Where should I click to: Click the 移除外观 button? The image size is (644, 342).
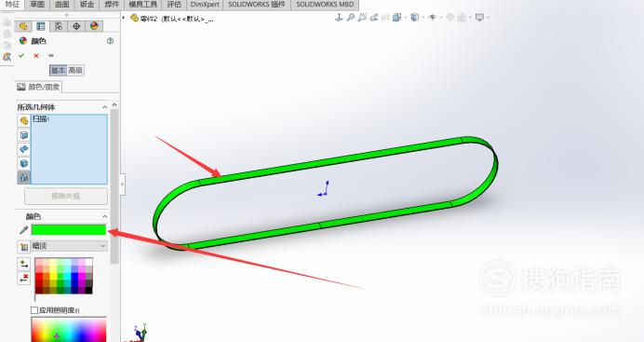click(x=66, y=196)
